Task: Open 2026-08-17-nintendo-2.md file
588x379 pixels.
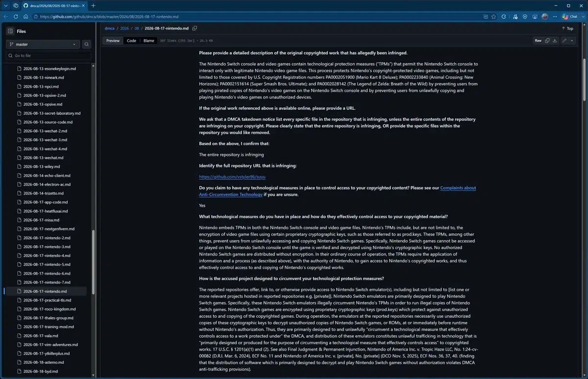Action: click(x=47, y=238)
